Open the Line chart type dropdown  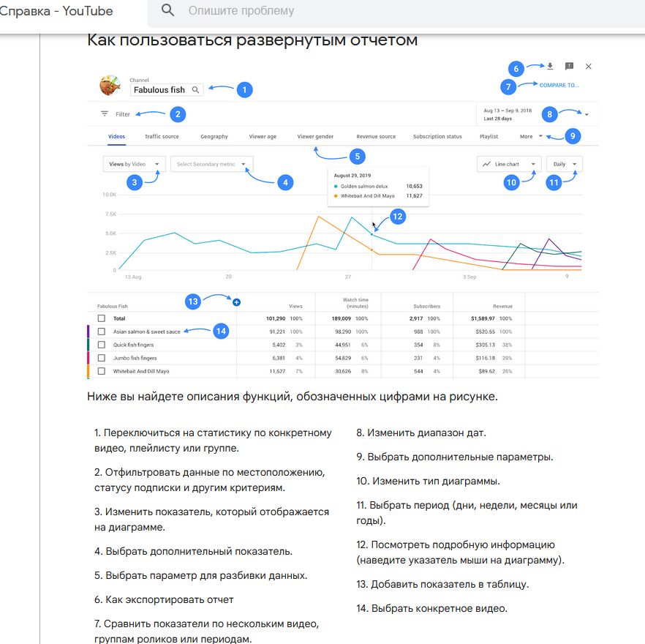tap(509, 164)
